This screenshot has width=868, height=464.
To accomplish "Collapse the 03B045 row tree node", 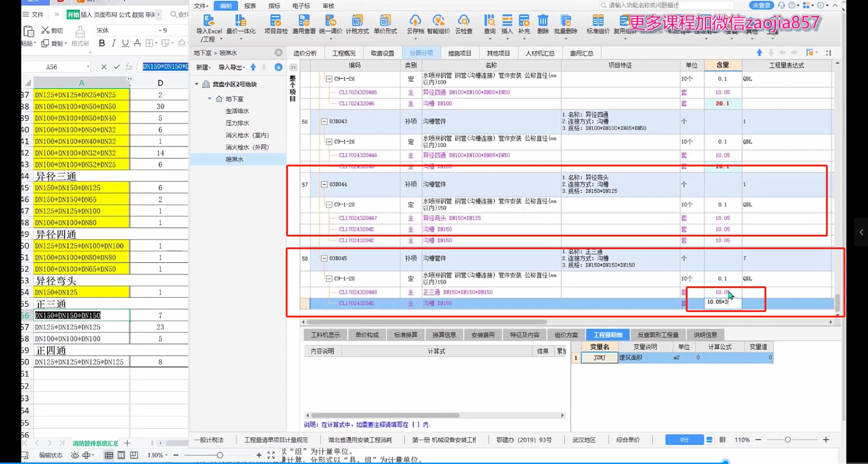I will tap(324, 259).
